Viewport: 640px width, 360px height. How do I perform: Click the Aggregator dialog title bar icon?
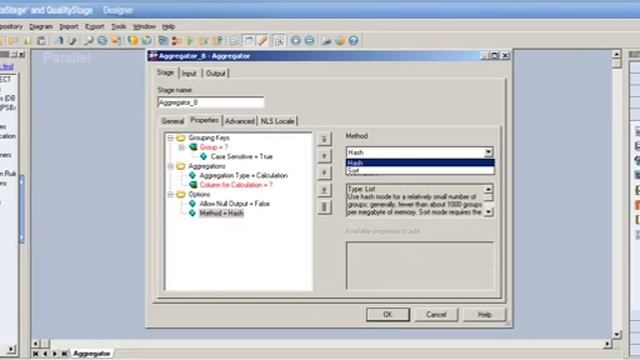[153, 56]
